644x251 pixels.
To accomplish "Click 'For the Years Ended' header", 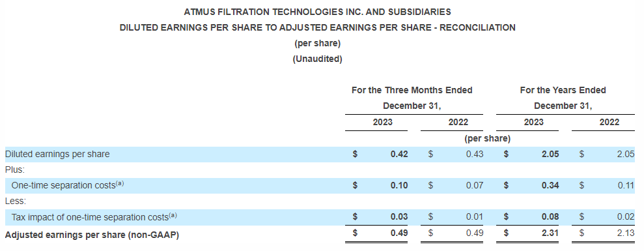I will (x=563, y=90).
